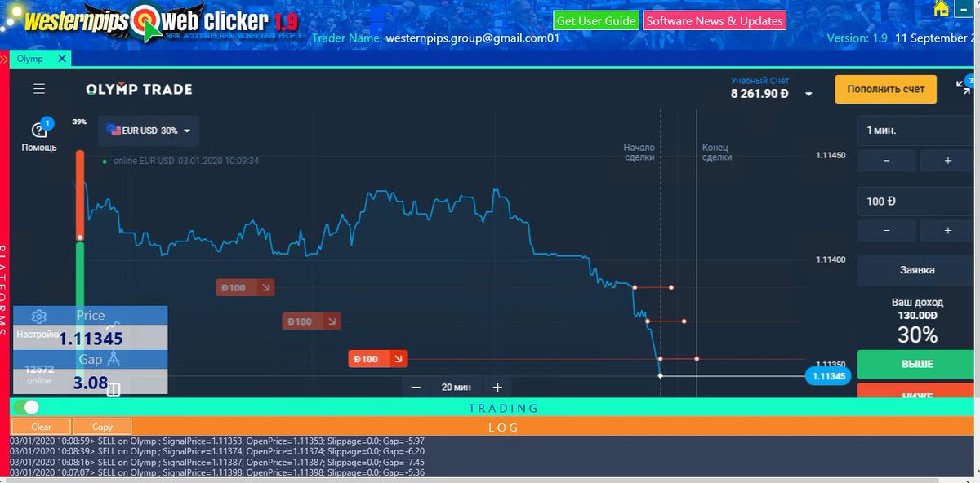Copy the log
Viewport: 980px width, 483px height.
(x=102, y=427)
